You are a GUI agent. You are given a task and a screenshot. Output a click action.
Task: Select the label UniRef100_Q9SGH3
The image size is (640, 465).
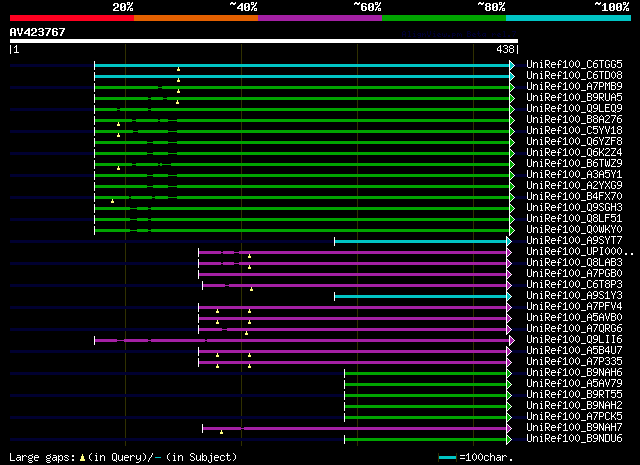574,208
